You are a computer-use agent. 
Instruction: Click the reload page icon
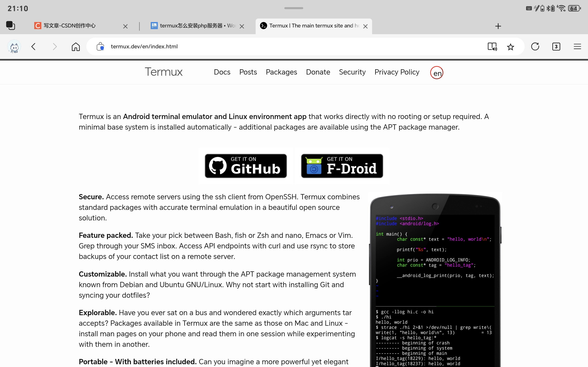535,46
